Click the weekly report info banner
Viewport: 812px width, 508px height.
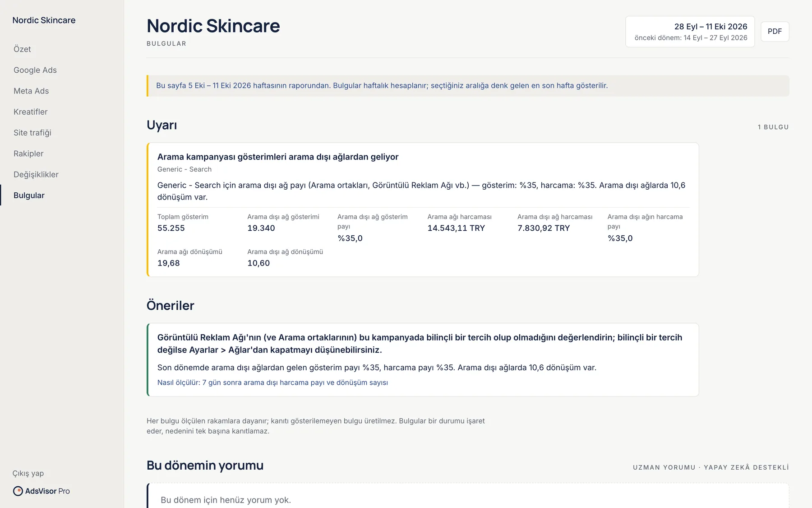(x=468, y=86)
